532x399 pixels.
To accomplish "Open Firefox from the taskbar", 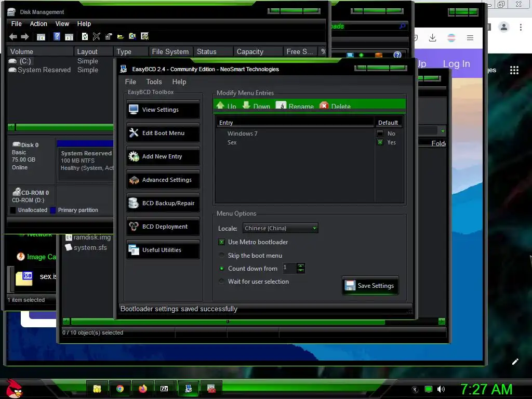I will point(143,389).
